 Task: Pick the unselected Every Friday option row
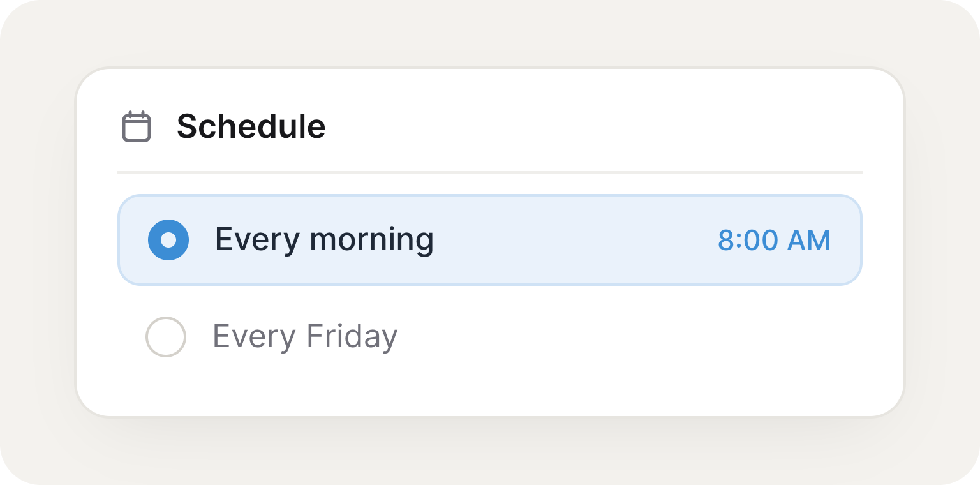click(x=490, y=336)
